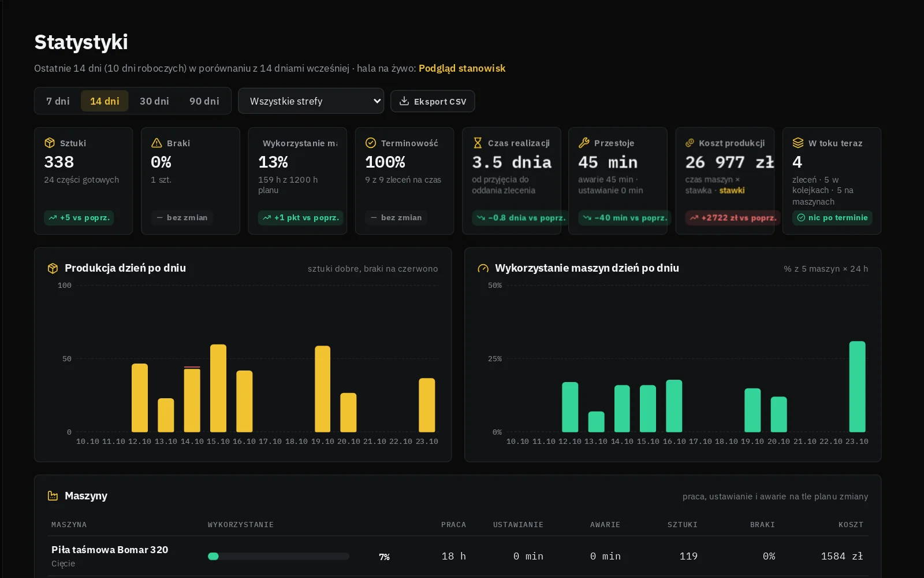Click the Sztuki box icon
The image size is (924, 578).
(x=50, y=143)
